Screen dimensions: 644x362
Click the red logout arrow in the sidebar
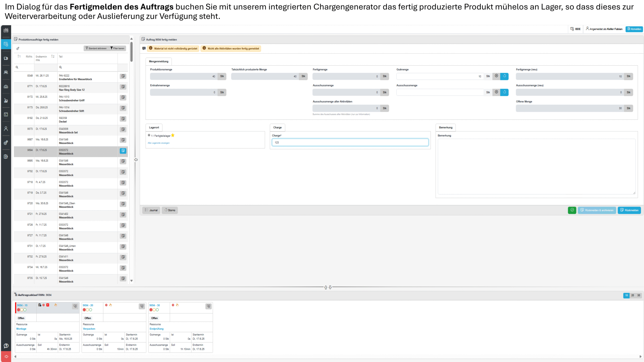pyautogui.click(x=6, y=356)
